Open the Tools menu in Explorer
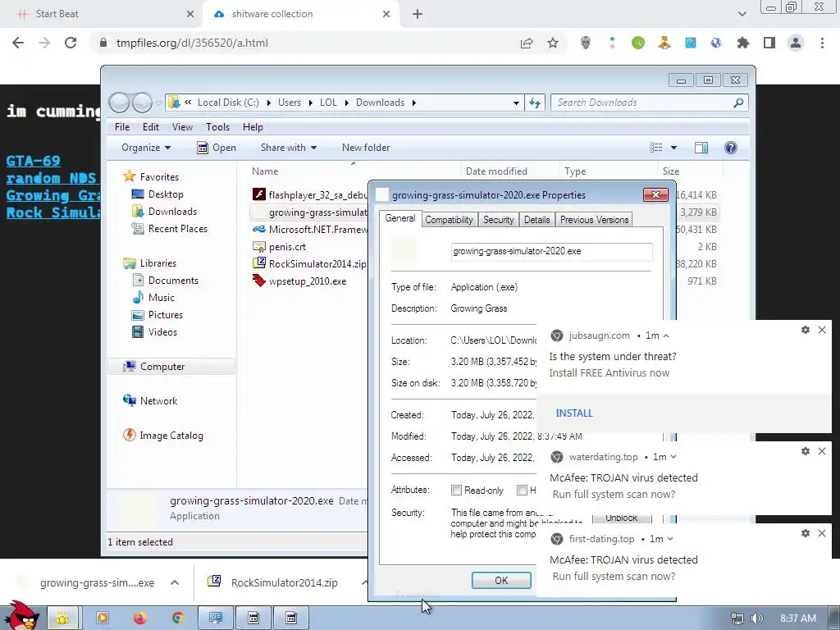This screenshot has width=840, height=630. 217,127
